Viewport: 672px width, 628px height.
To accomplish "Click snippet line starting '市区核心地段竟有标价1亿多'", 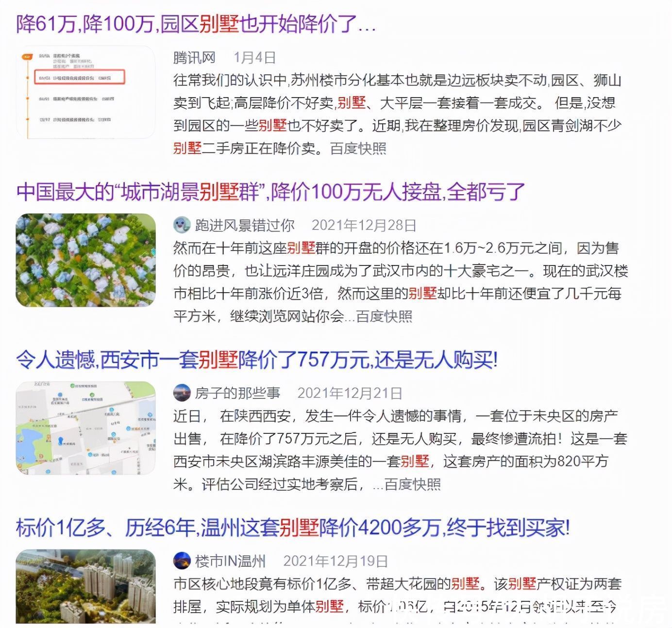I will [x=397, y=584].
